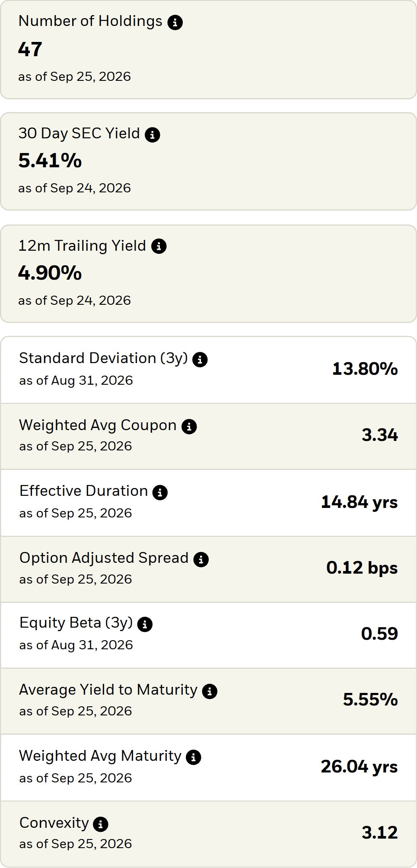Show Effective Duration info tooltip

[160, 492]
